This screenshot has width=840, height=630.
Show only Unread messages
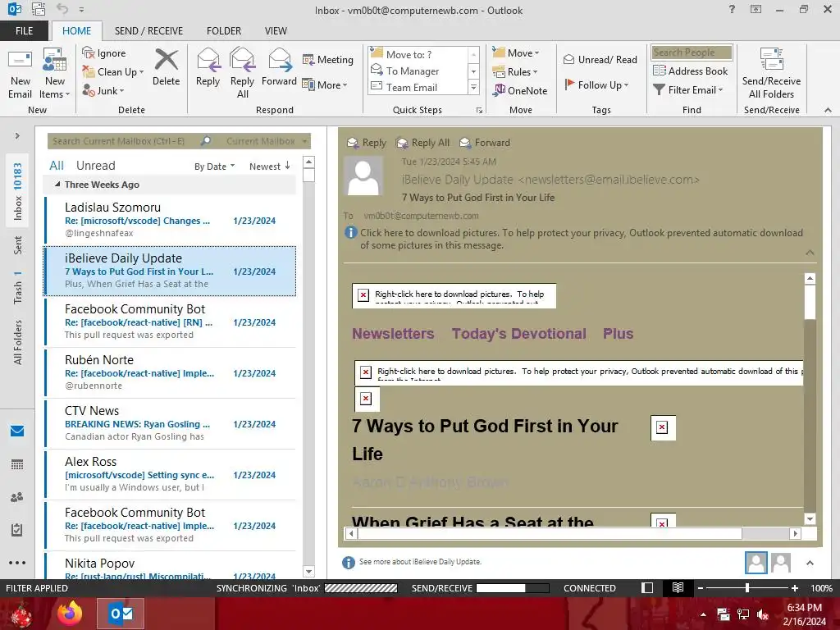[95, 166]
